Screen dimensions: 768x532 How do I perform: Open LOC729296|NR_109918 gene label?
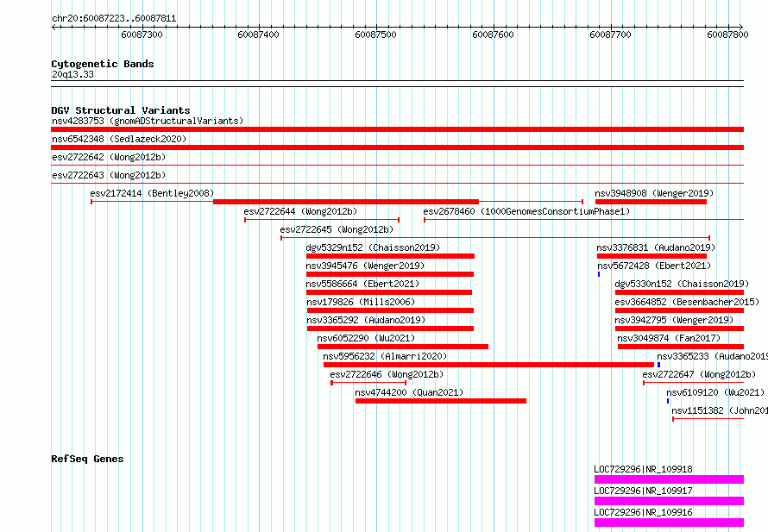643,469
